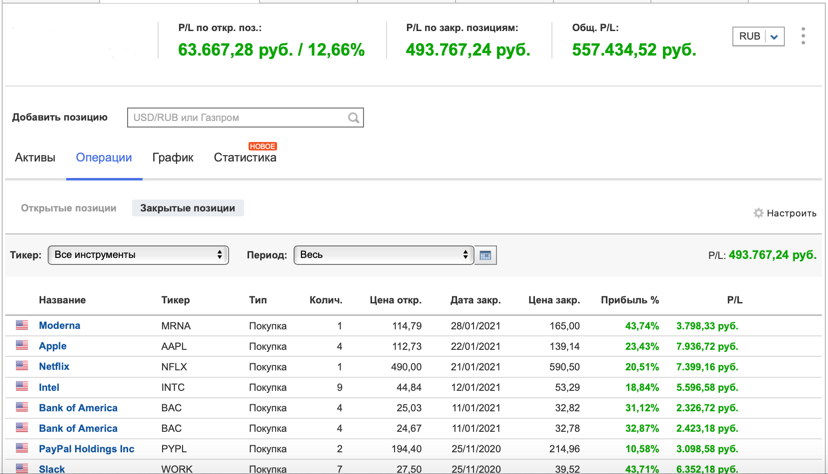Click the US flag beside Intel
This screenshot has width=828, height=474.
coord(22,386)
